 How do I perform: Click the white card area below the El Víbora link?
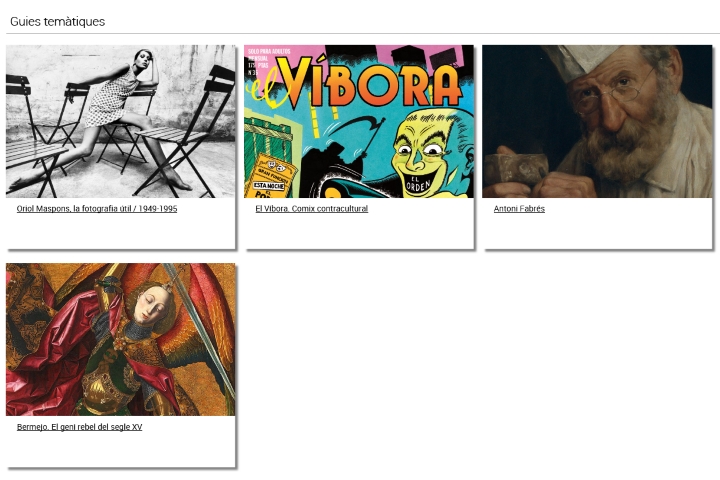(359, 232)
